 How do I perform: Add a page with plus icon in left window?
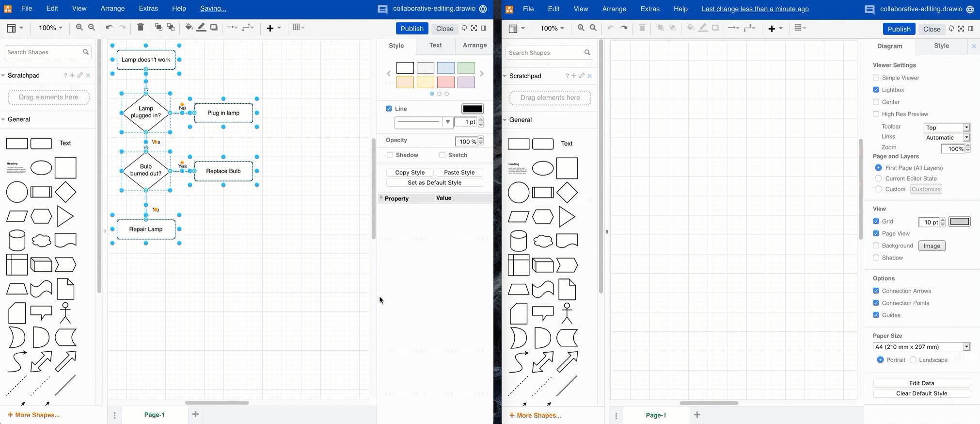click(195, 414)
